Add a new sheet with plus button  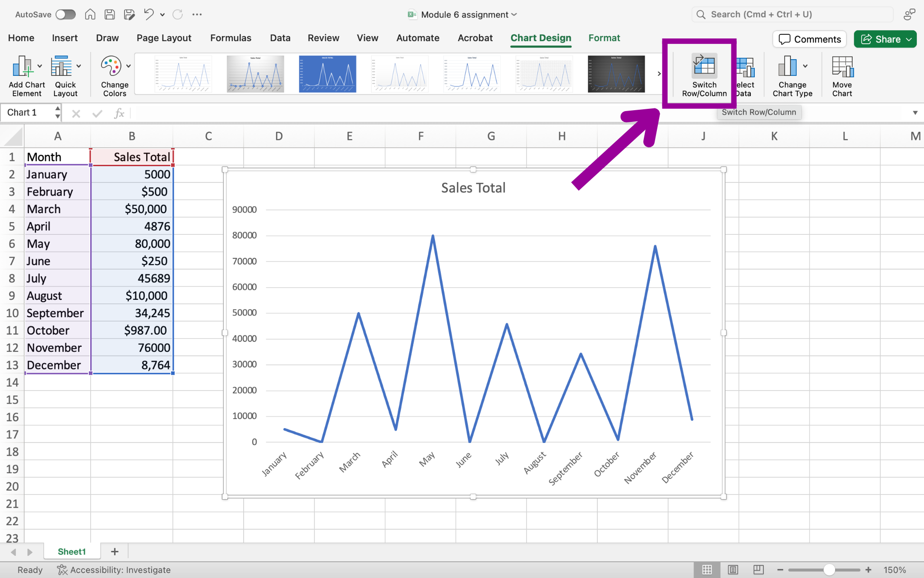click(115, 551)
